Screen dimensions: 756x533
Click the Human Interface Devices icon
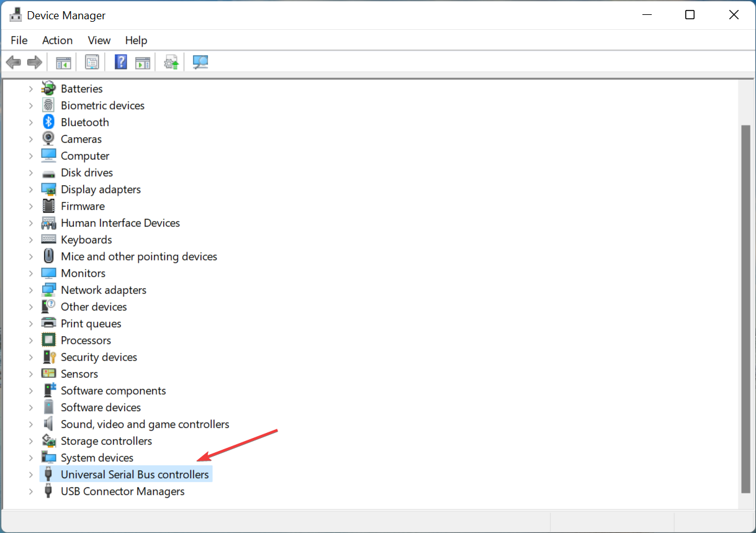click(48, 223)
